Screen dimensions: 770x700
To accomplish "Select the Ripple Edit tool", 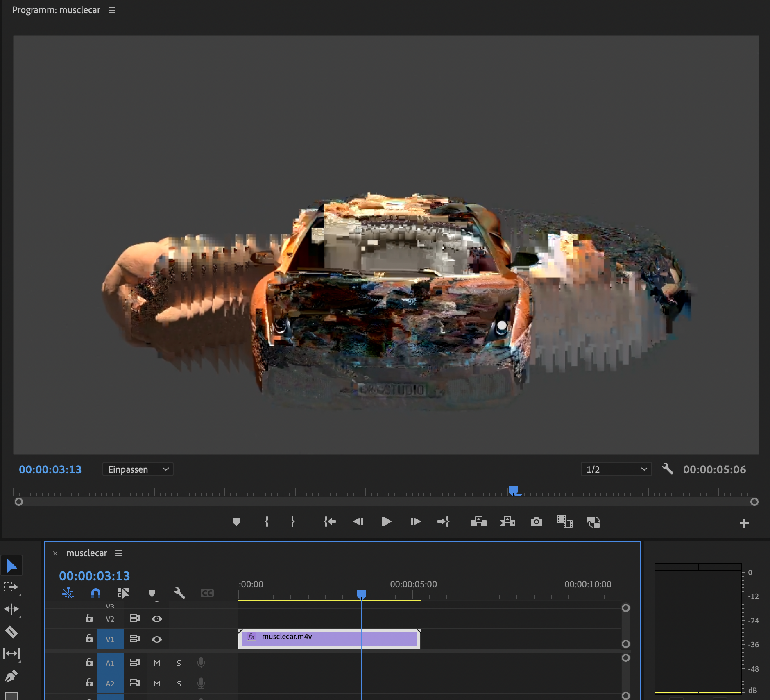I will click(11, 609).
